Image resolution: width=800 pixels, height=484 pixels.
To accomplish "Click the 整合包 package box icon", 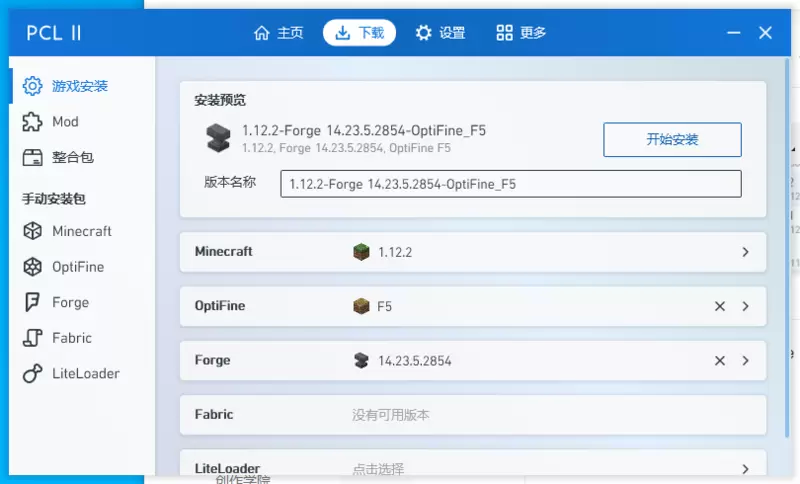I will [32, 158].
